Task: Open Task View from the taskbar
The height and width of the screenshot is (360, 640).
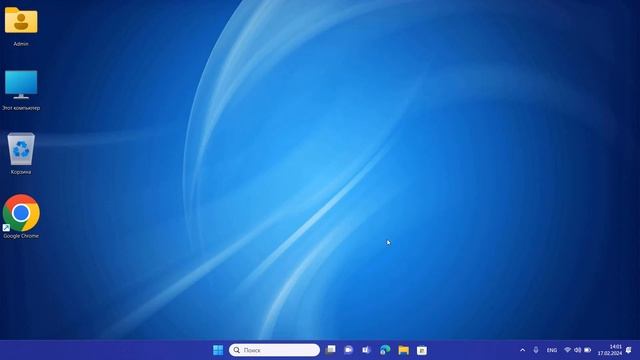Action: tap(331, 350)
